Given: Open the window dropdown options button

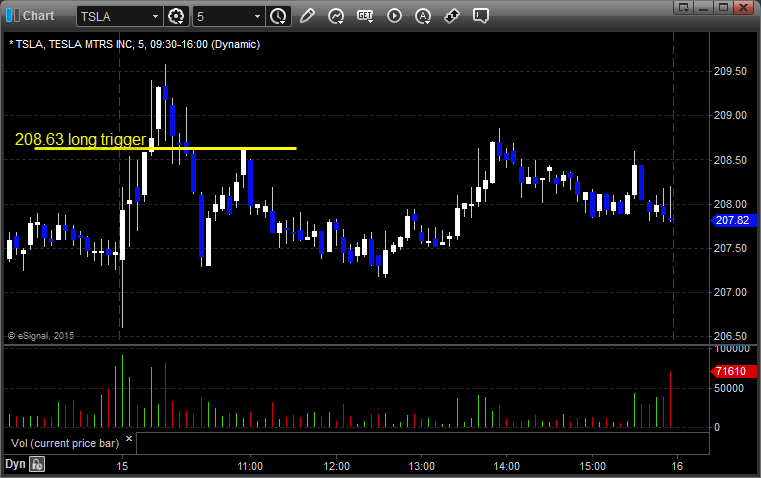Looking at the screenshot, I should pyautogui.click(x=684, y=7).
